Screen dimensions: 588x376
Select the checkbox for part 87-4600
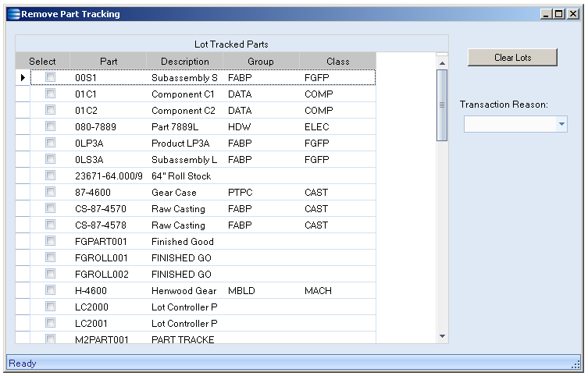50,192
